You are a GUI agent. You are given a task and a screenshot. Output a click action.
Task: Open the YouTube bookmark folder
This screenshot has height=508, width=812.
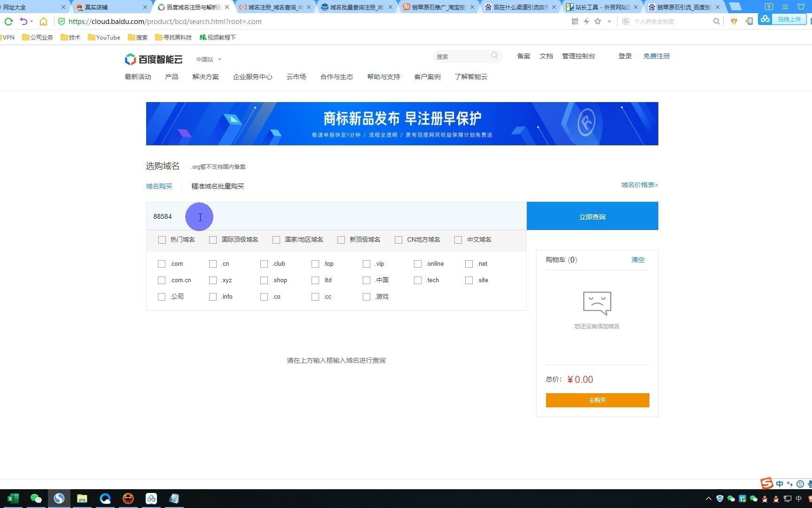[x=104, y=37]
